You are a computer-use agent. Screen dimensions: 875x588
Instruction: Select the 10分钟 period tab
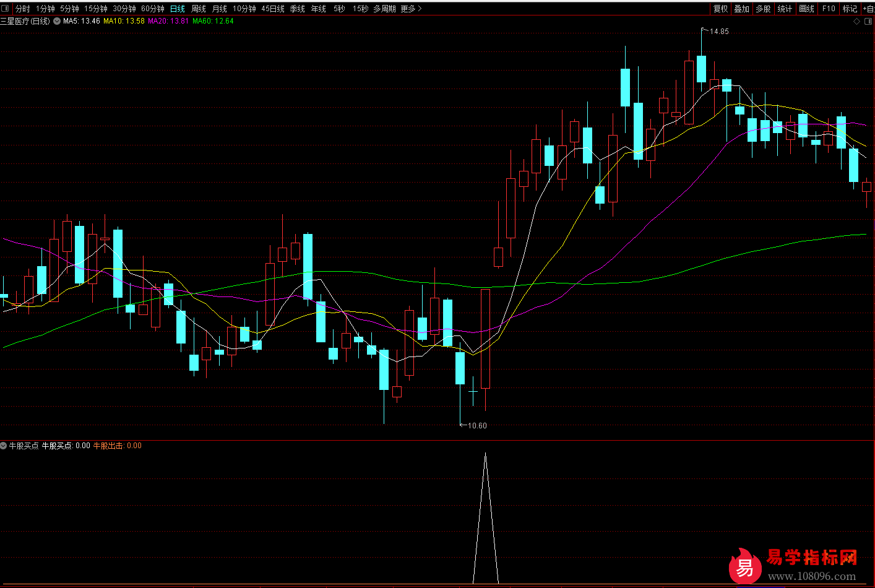tap(244, 9)
